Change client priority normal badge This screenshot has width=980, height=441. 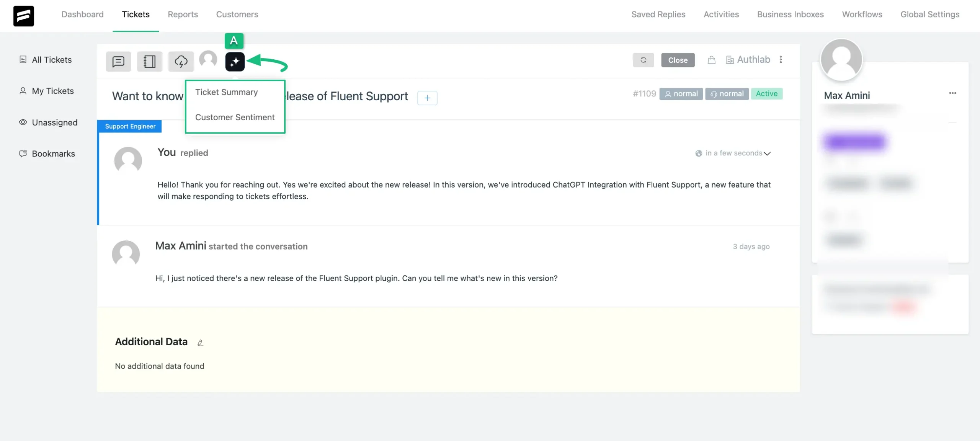(681, 94)
